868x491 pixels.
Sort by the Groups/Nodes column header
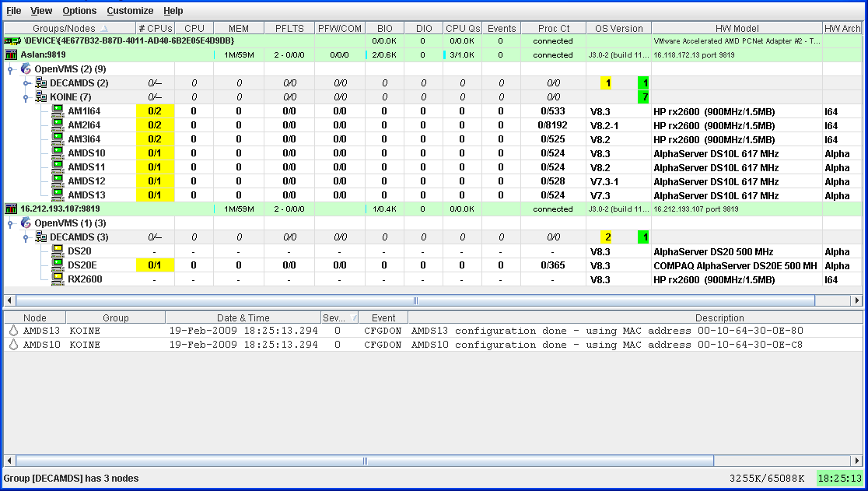click(x=70, y=28)
